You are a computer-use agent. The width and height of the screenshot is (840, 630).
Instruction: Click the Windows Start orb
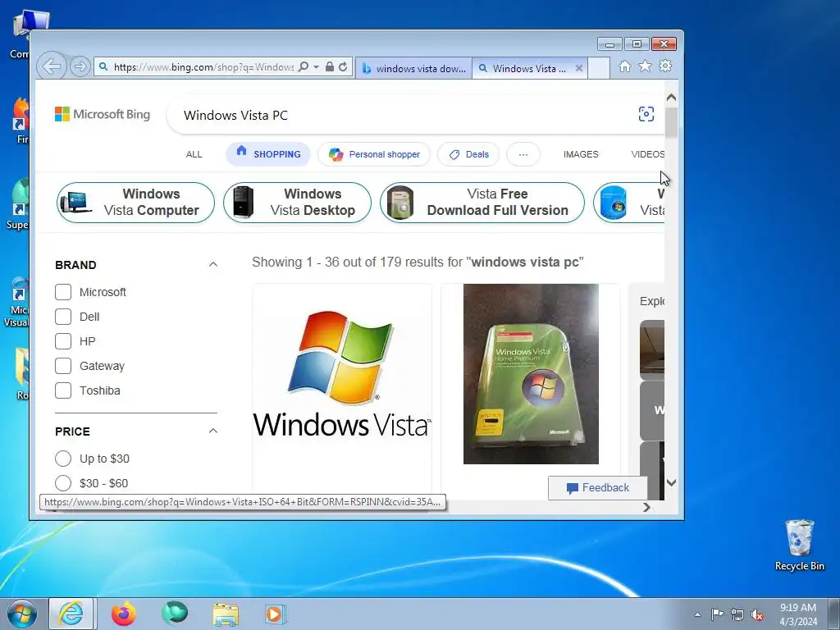(x=22, y=614)
